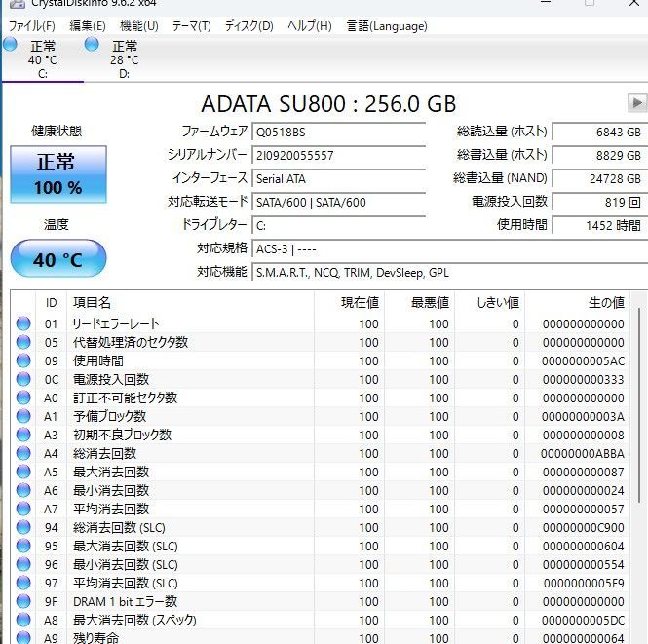Click the raw value 0000000005DC
Screen dimensions: 648x644
point(583,620)
